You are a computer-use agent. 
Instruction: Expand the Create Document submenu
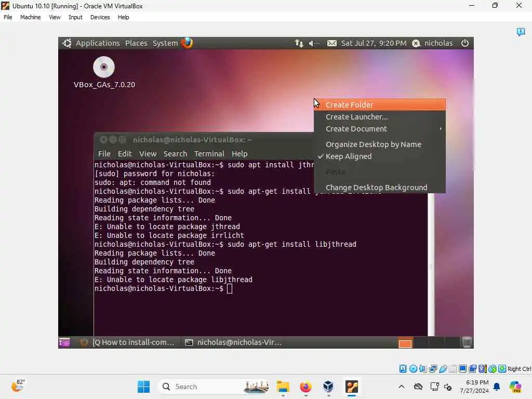(x=380, y=129)
